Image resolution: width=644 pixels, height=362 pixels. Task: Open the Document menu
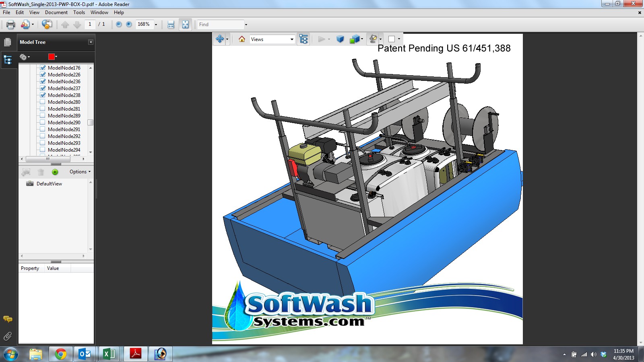56,12
